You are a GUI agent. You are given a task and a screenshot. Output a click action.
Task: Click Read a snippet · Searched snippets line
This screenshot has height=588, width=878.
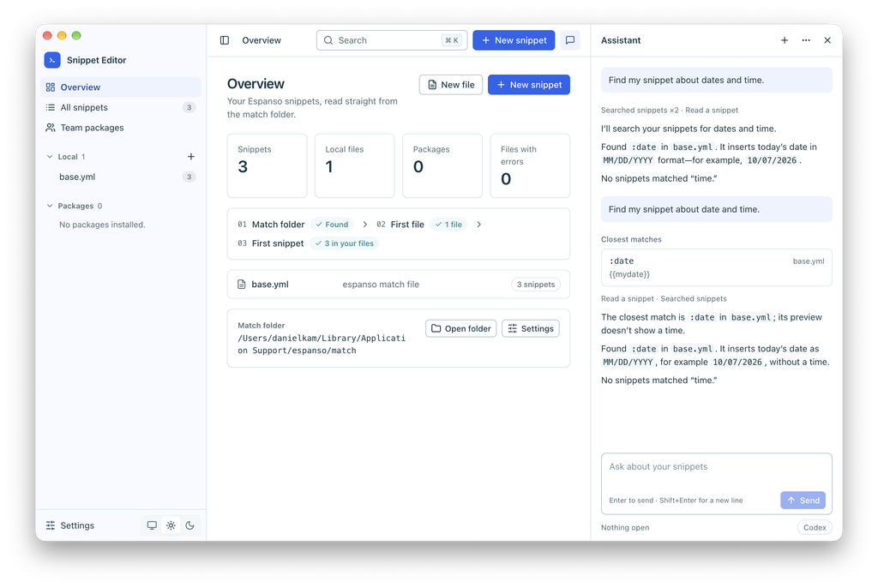pyautogui.click(x=665, y=299)
